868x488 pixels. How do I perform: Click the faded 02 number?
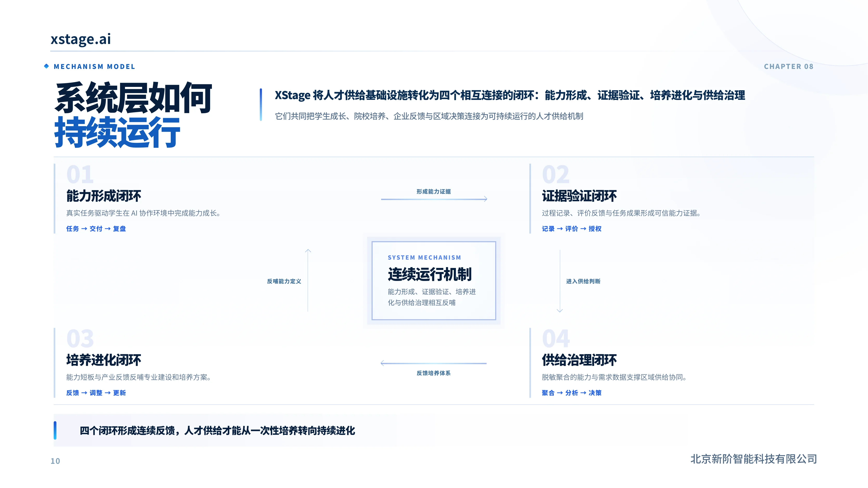[556, 175]
